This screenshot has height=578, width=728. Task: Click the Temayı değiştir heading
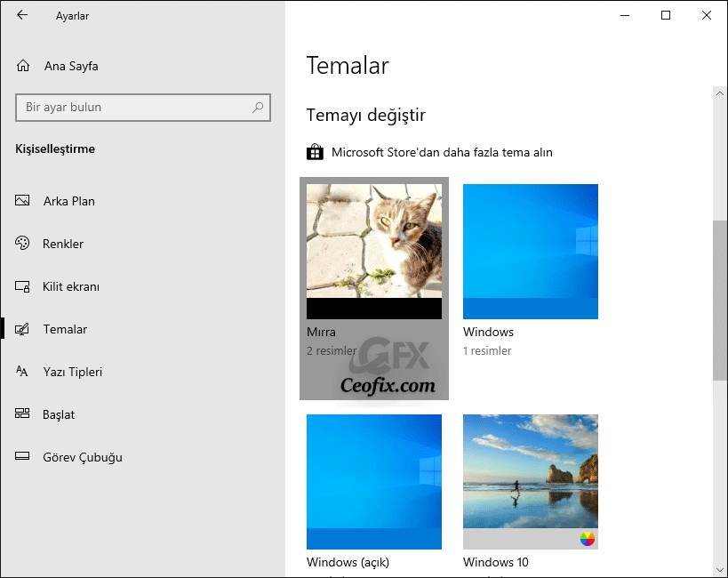tap(366, 116)
